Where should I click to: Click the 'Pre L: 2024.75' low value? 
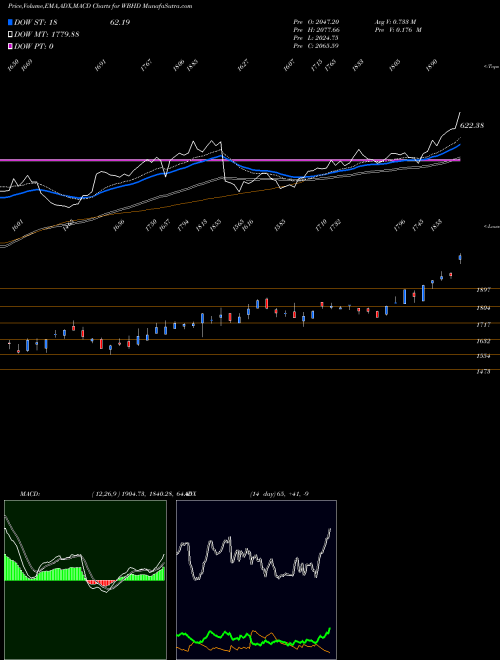coord(316,38)
